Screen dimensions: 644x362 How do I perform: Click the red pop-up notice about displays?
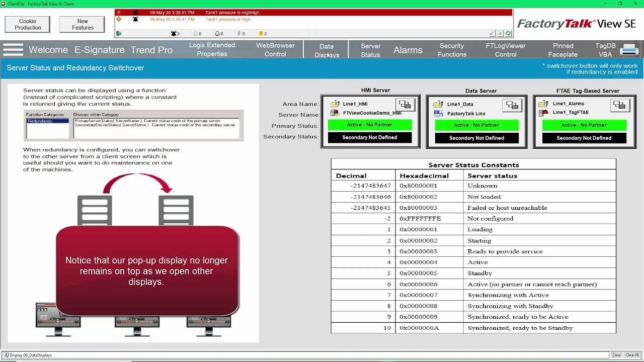147,271
